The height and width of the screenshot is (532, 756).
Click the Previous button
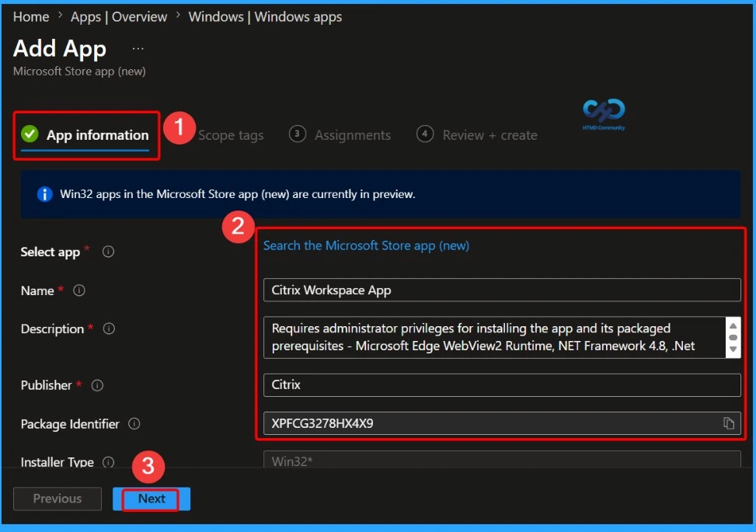tap(57, 499)
